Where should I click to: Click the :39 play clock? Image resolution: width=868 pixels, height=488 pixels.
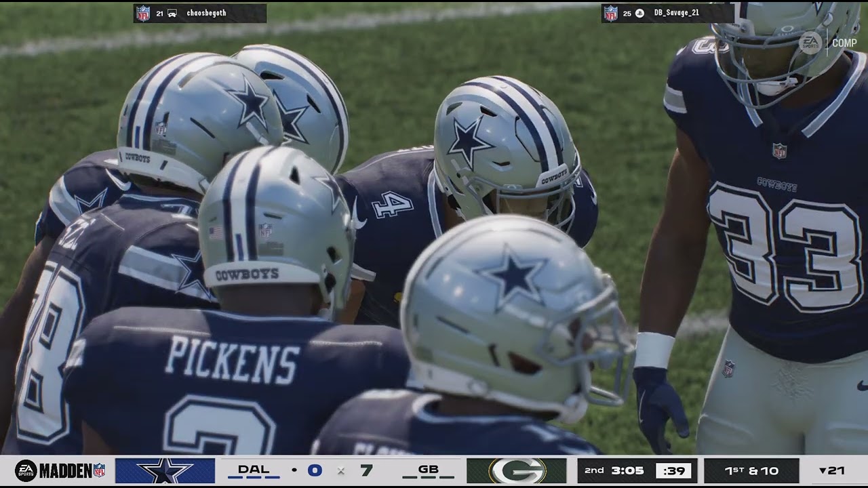tap(673, 471)
